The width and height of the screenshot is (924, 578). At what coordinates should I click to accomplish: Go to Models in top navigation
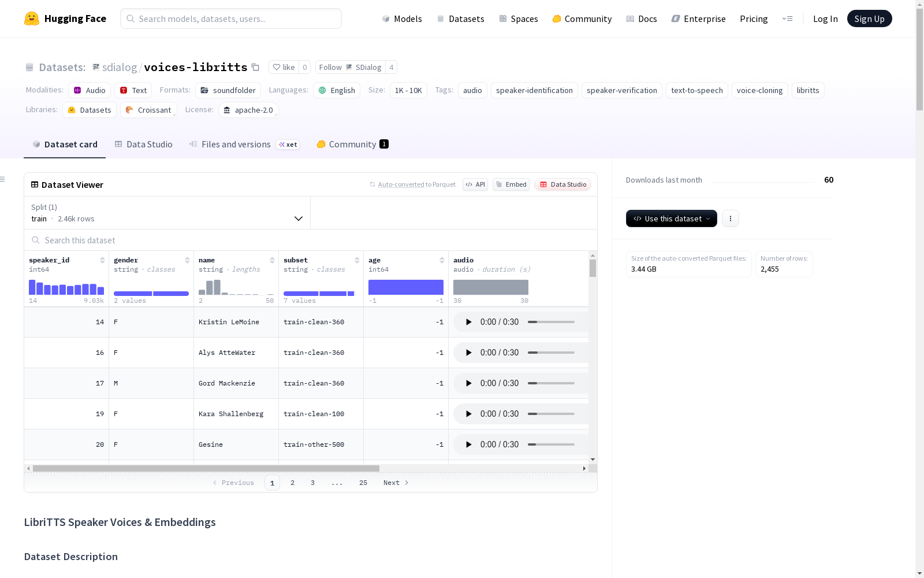[x=402, y=18]
